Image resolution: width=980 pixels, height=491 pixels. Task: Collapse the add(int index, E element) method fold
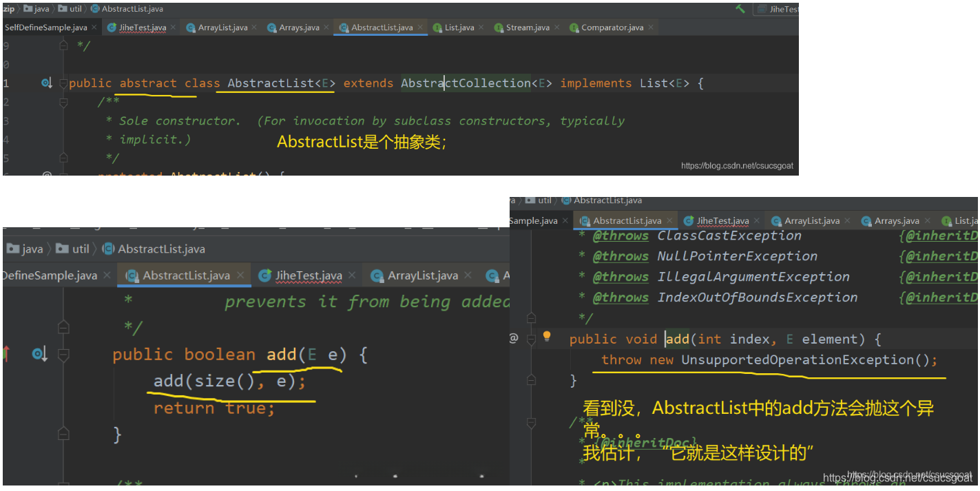pyautogui.click(x=531, y=339)
